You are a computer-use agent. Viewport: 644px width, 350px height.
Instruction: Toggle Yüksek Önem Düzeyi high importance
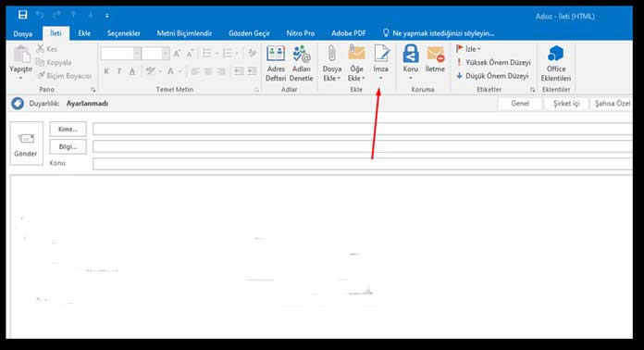(x=494, y=62)
